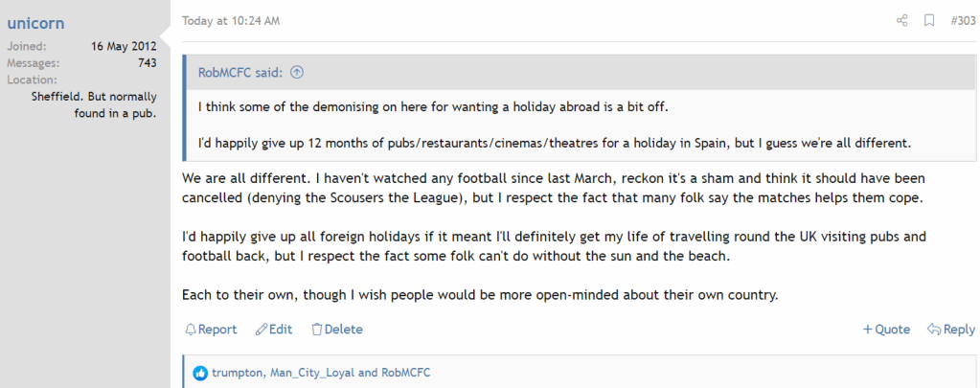Click the Delete text label
Screen dimensions: 980x388
tap(344, 330)
